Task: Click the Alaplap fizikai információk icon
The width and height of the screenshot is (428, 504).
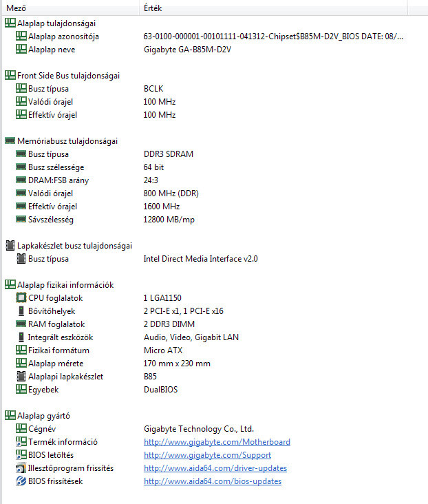Action: 10,284
